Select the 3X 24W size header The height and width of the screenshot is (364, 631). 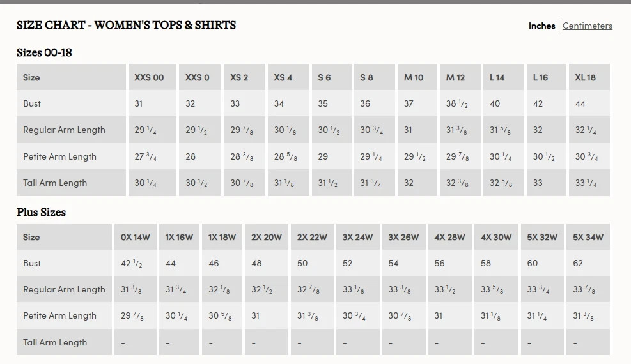[x=358, y=237]
